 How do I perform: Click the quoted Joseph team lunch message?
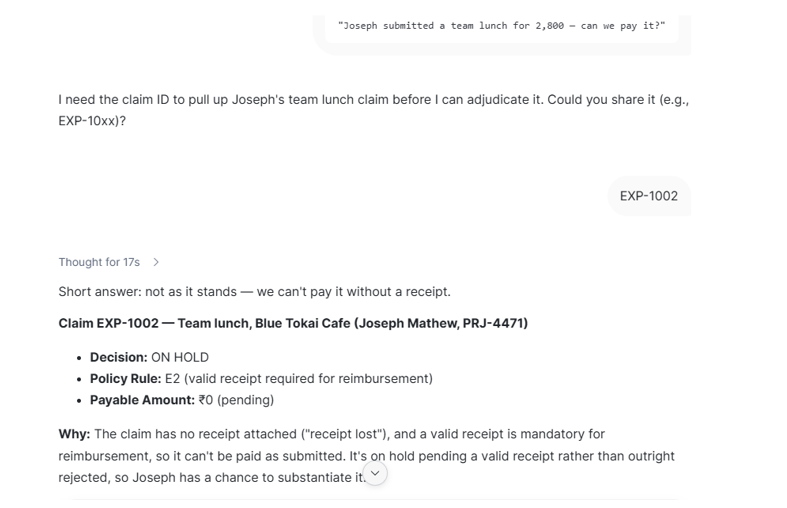[501, 26]
